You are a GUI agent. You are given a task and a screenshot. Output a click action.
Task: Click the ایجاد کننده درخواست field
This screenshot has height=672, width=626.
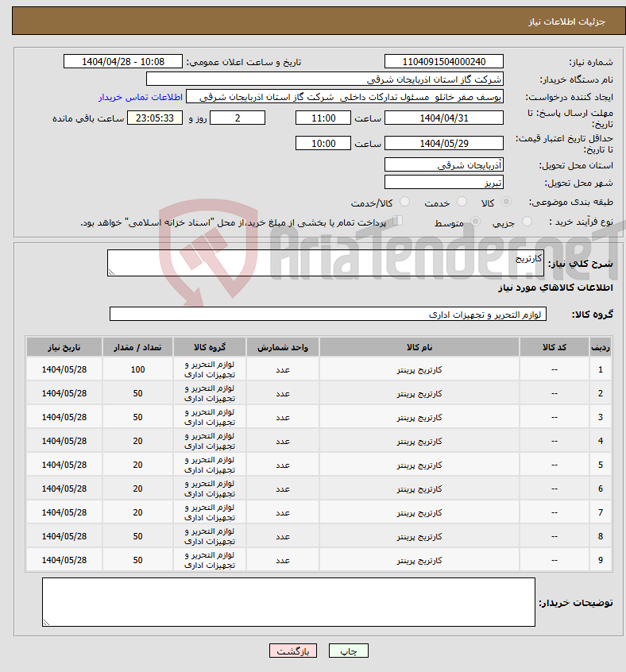coord(345,97)
